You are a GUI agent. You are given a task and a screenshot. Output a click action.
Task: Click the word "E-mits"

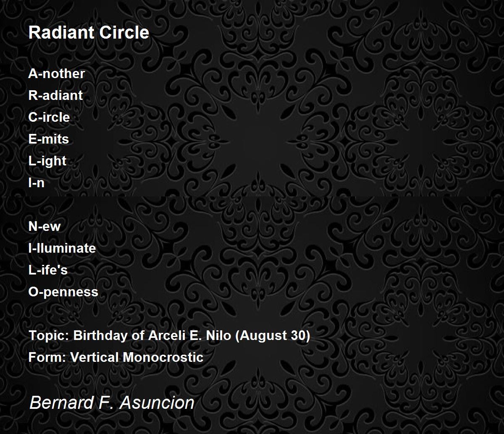click(49, 139)
